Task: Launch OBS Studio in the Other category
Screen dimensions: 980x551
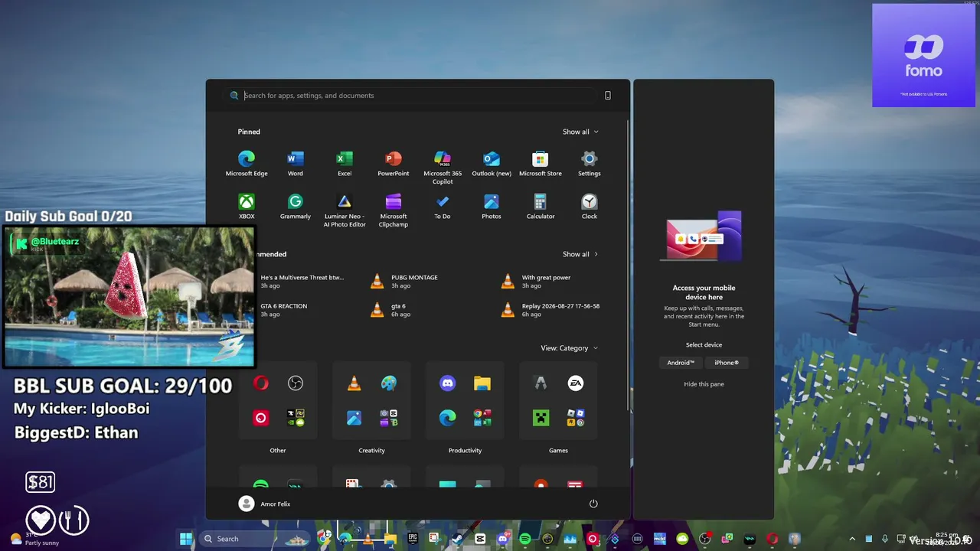Action: [x=296, y=383]
